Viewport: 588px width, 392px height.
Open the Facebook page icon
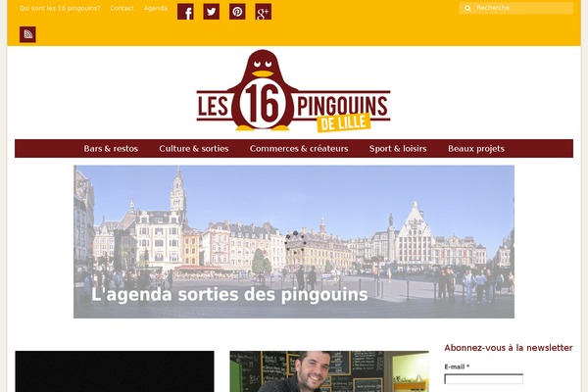(x=185, y=12)
